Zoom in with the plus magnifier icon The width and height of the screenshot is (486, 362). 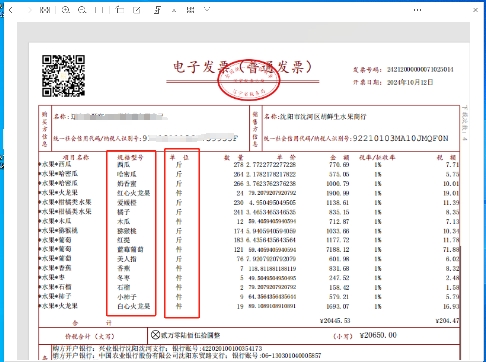click(66, 10)
